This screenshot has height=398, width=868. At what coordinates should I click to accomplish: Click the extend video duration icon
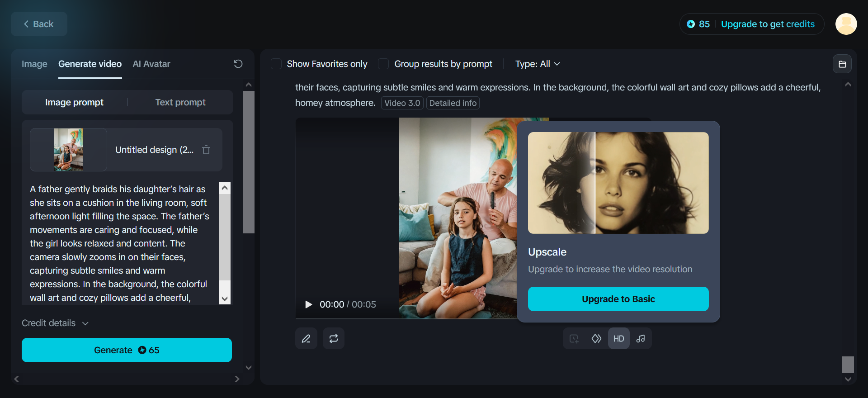[574, 338]
